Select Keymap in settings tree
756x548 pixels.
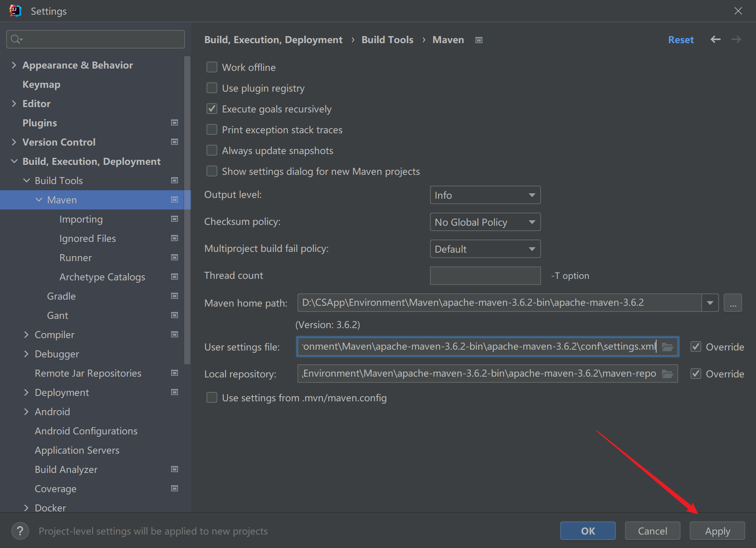coord(41,84)
